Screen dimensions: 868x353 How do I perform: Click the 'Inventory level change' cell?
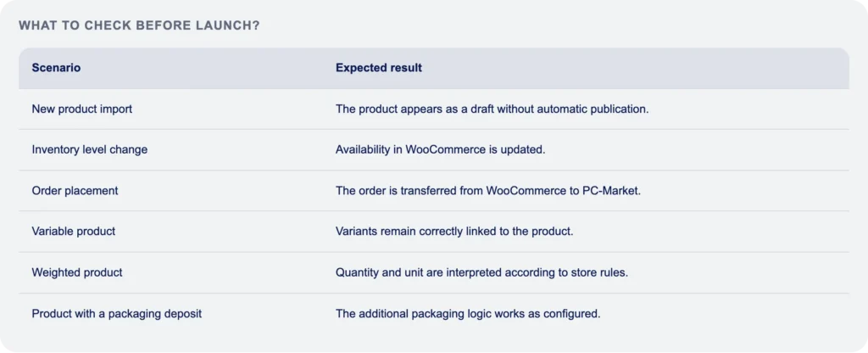[90, 149]
